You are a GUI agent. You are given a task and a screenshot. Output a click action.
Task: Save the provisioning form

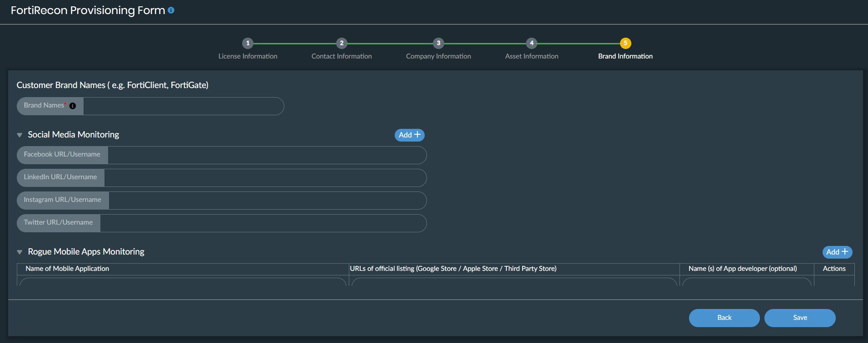click(799, 318)
